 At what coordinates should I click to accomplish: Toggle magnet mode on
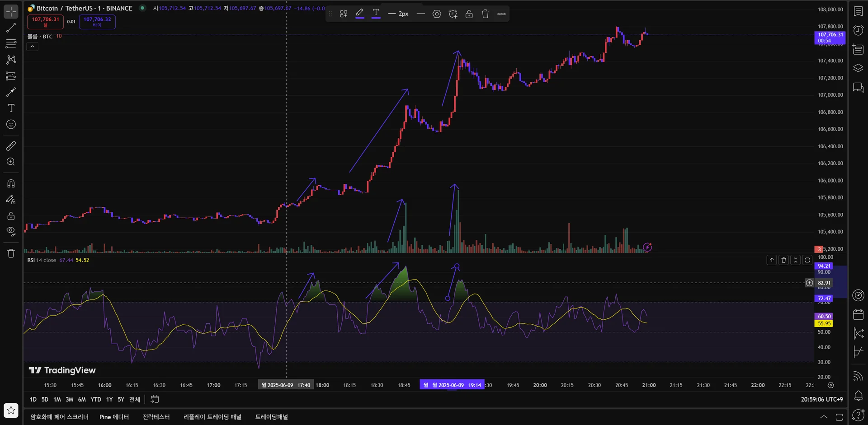(x=11, y=183)
